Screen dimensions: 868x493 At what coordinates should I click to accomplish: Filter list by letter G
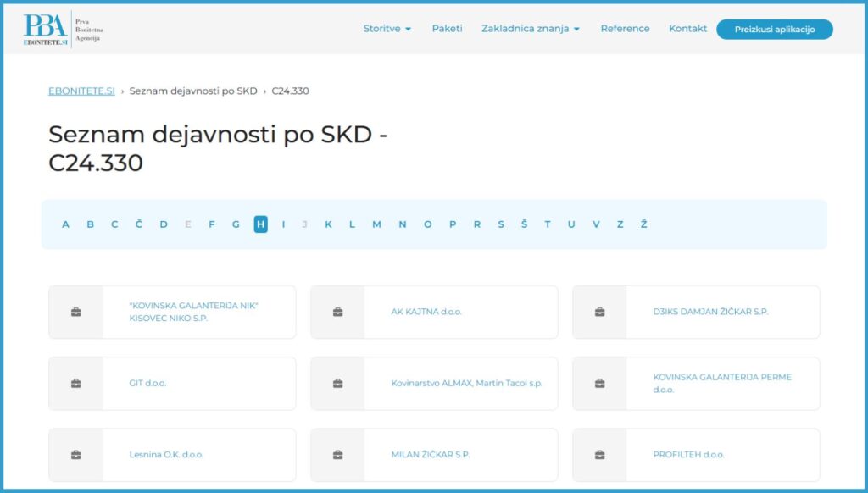[x=236, y=224]
